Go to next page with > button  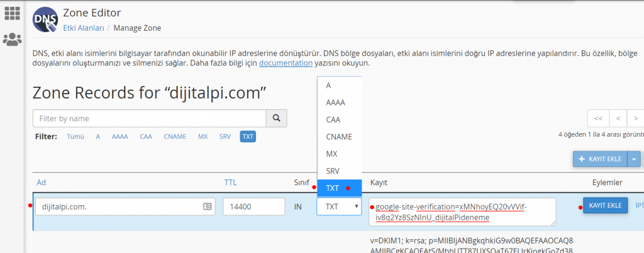click(x=635, y=119)
